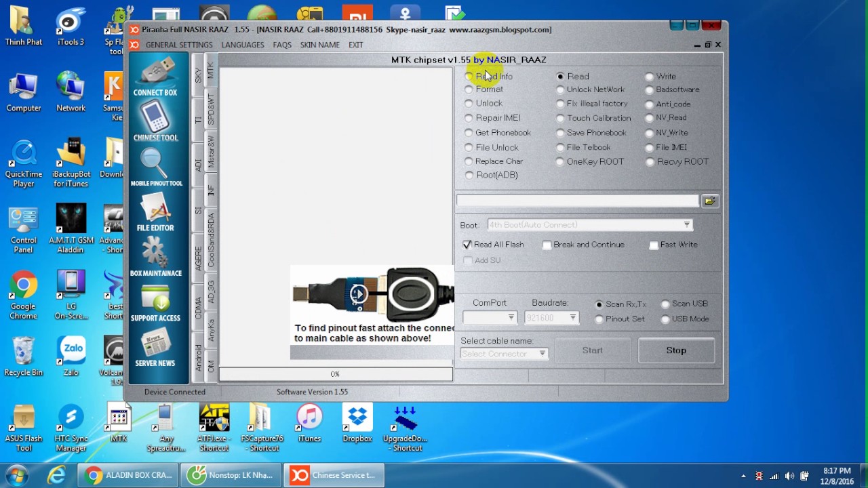Open the Network desktop icon
Screen dimensions: 868x488
point(71,93)
